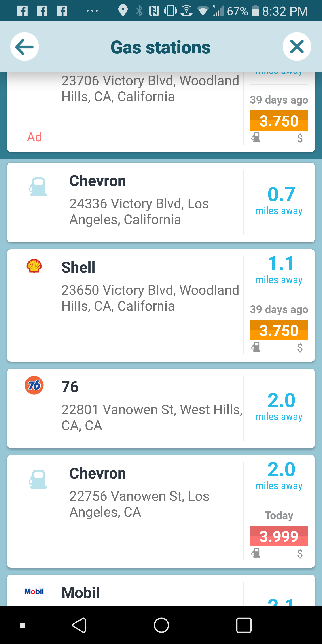This screenshot has height=644, width=322.
Task: Tap the Mobil logo icon
Action: tap(34, 591)
